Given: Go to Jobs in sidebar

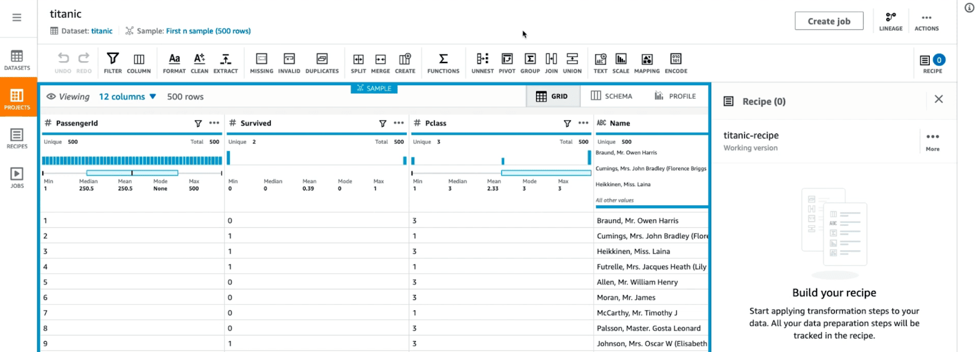Looking at the screenshot, I should click(x=17, y=178).
